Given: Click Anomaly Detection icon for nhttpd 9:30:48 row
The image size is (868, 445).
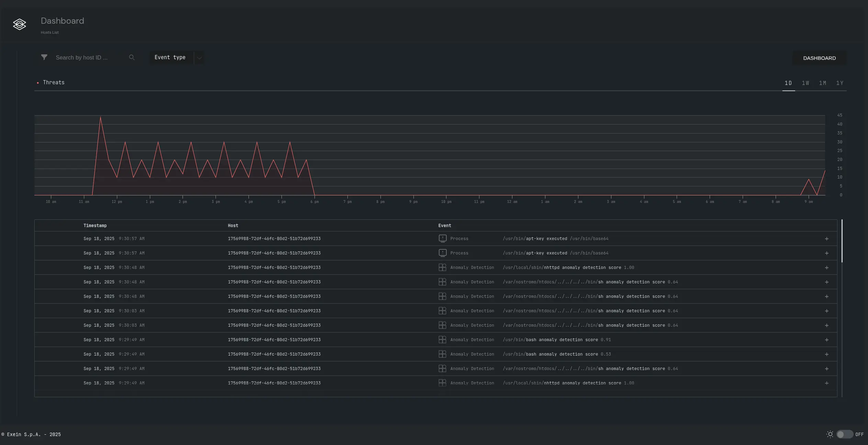Looking at the screenshot, I should click(x=443, y=267).
